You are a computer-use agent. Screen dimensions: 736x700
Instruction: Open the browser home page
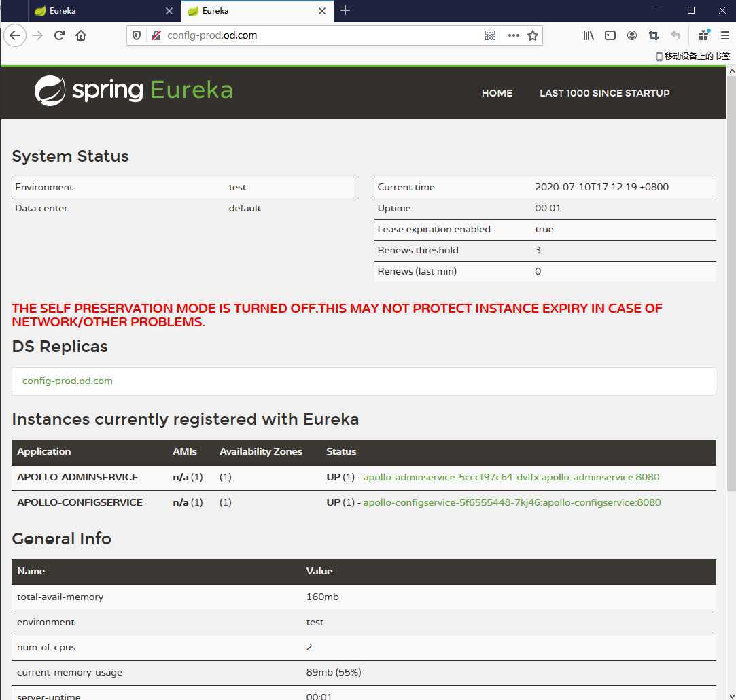81,35
